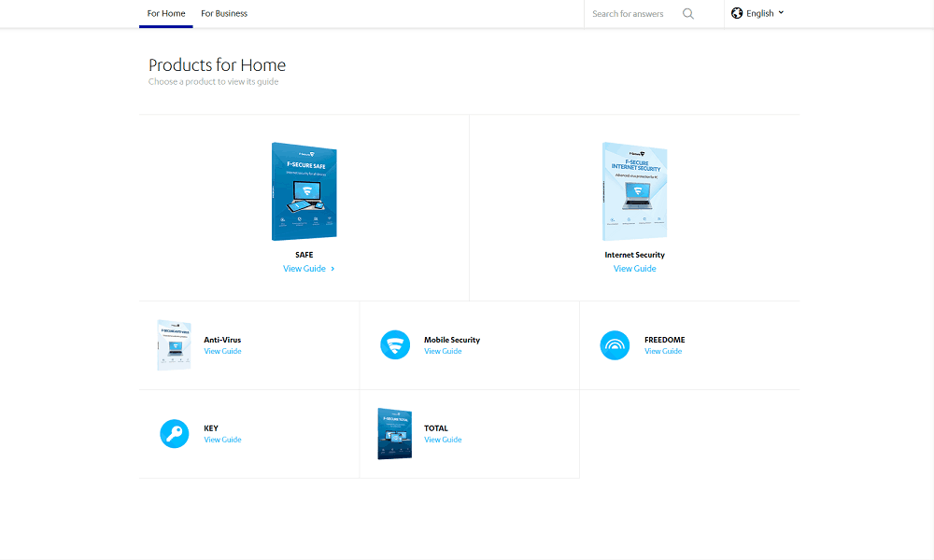Click 'Choose a product to view its guide' text
This screenshot has height=560, width=934.
(x=213, y=81)
